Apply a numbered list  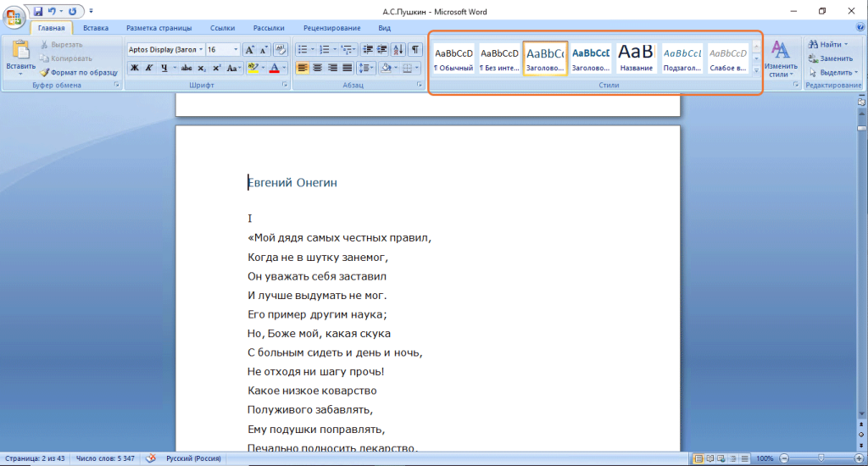pyautogui.click(x=325, y=50)
